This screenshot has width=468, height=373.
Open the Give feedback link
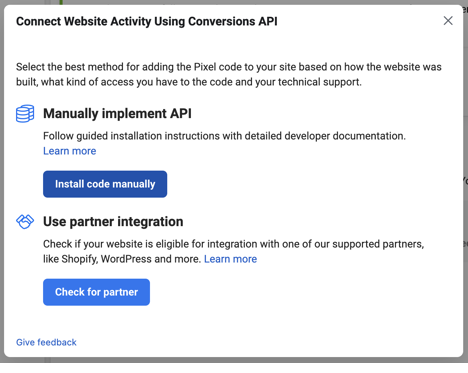coord(46,342)
